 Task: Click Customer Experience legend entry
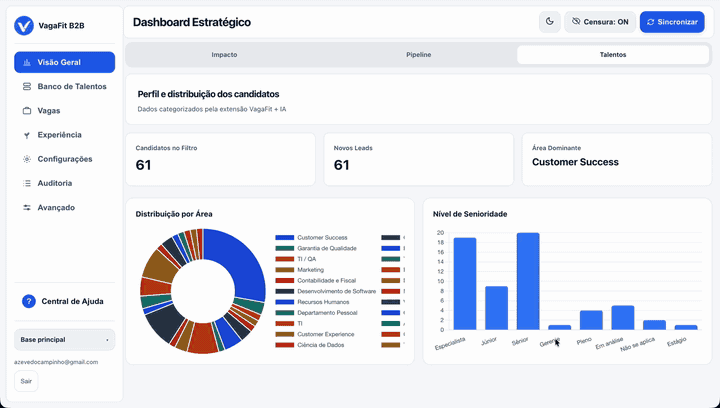coord(315,334)
